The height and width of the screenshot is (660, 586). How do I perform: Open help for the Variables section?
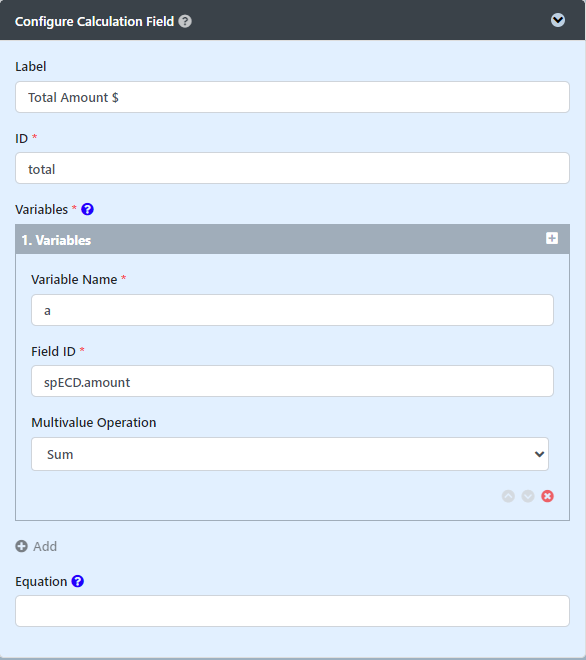tap(87, 209)
